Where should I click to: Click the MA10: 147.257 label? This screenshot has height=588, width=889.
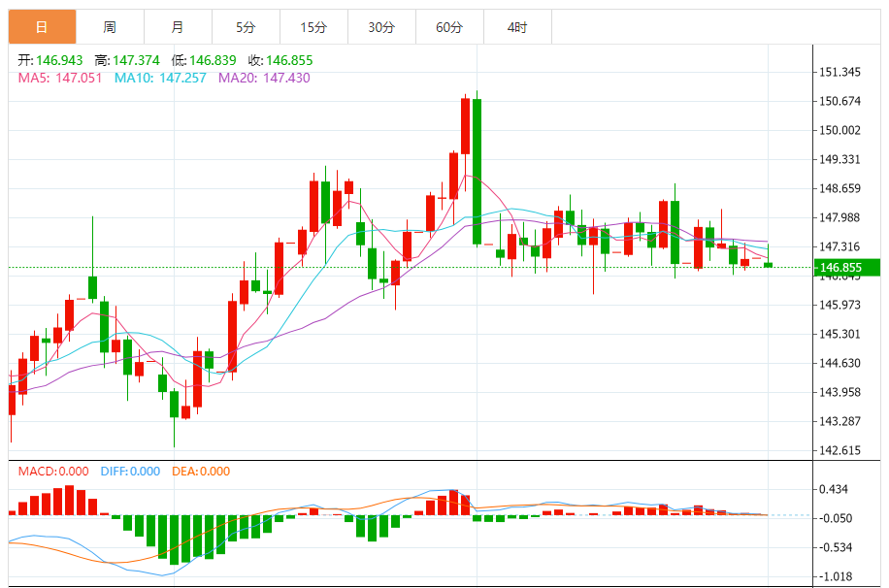160,78
